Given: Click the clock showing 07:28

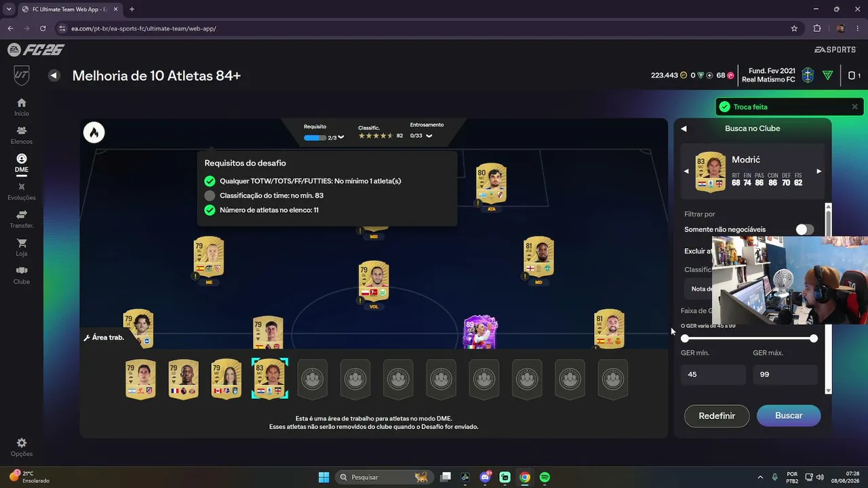Looking at the screenshot, I should click(852, 473).
